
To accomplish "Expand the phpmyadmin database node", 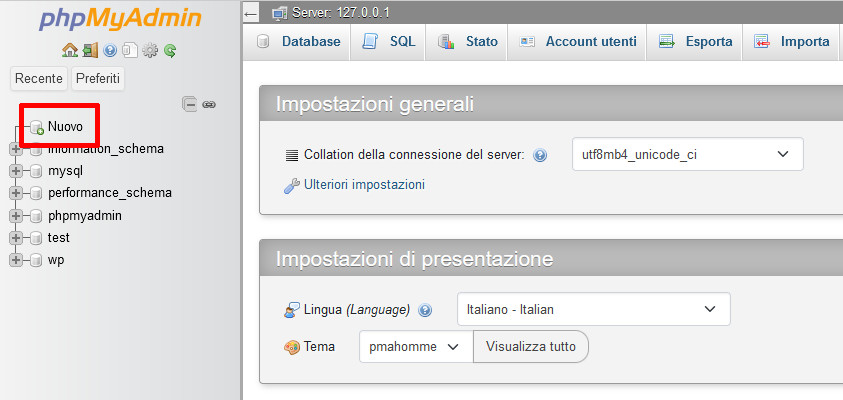I will [x=16, y=216].
